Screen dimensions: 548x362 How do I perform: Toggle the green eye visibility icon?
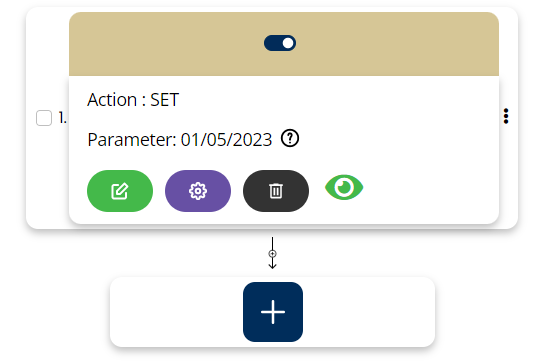coord(344,187)
